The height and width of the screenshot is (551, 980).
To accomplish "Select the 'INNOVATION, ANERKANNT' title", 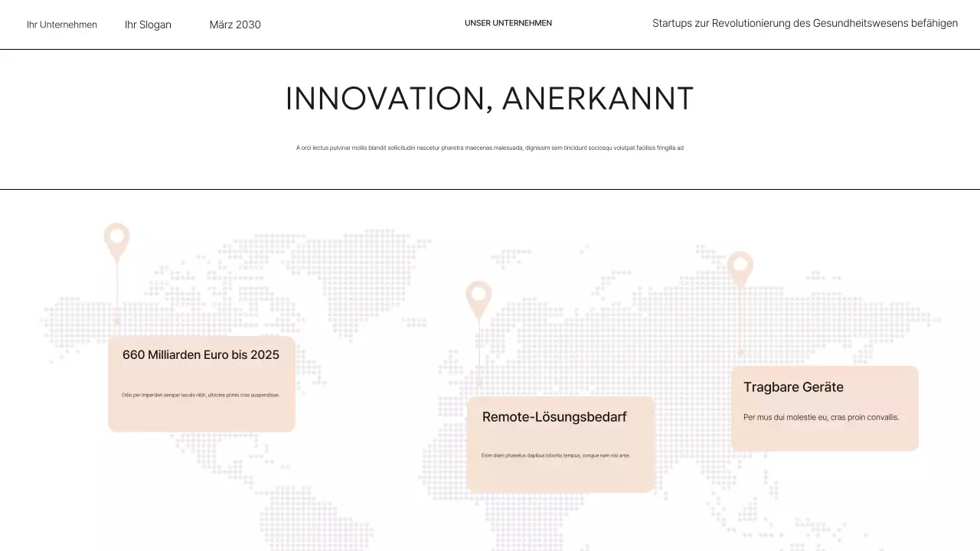I will (x=489, y=99).
